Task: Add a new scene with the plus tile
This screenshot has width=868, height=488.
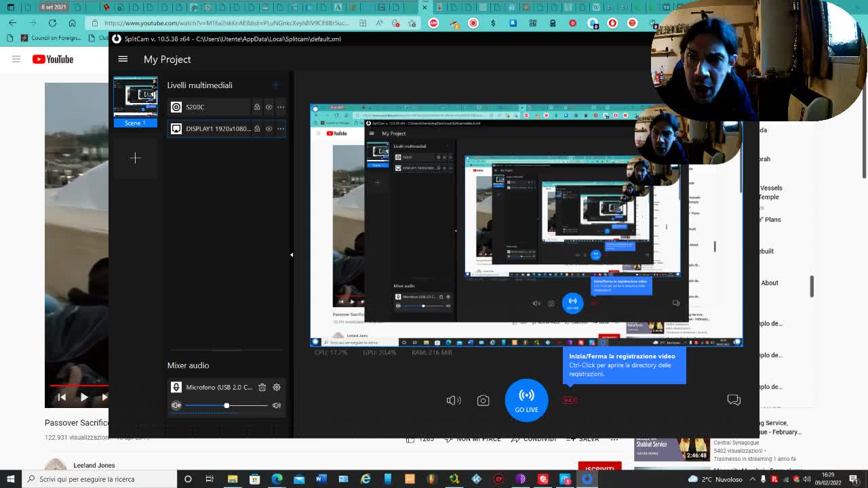Action: [136, 158]
